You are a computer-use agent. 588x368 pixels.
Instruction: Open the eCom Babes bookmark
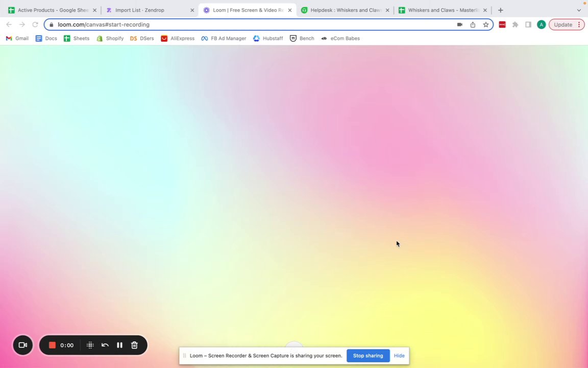click(x=340, y=38)
